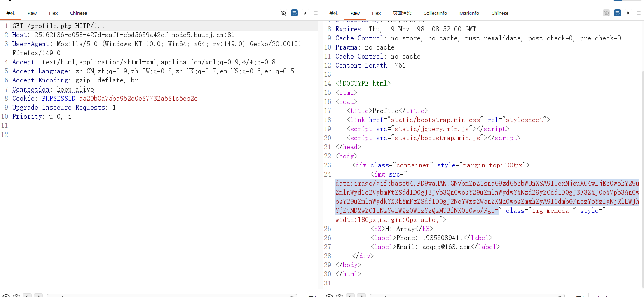Click the PHPSESSID cookie value
644x297 pixels.
coord(138,99)
